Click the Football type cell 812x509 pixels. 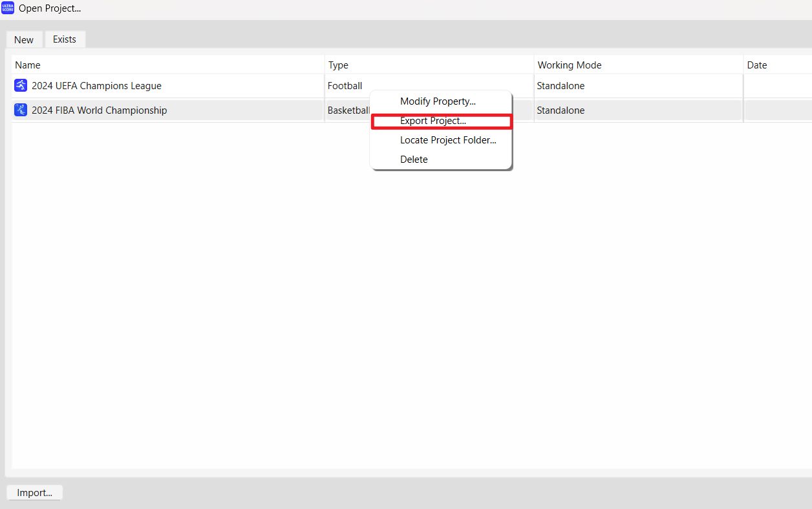click(x=345, y=86)
